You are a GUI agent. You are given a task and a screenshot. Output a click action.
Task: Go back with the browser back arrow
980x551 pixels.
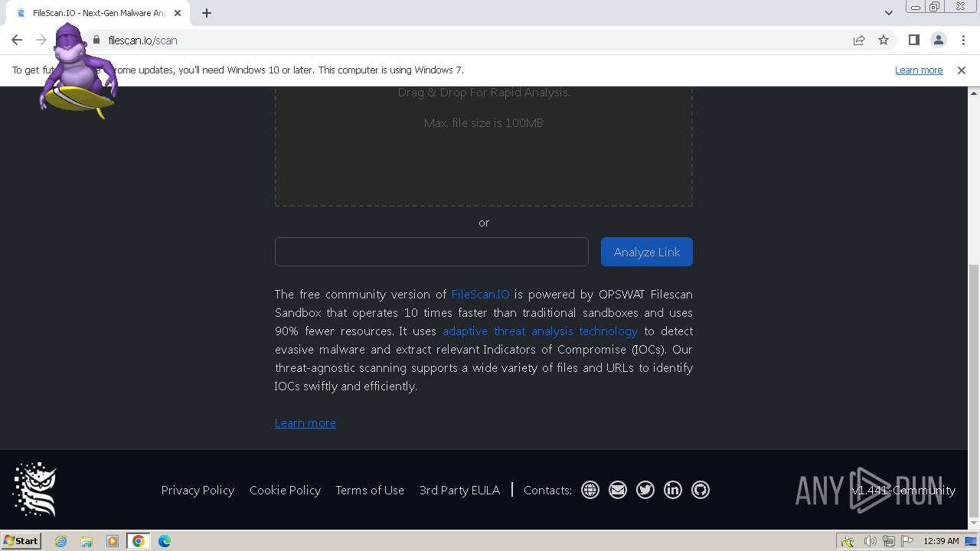click(17, 40)
